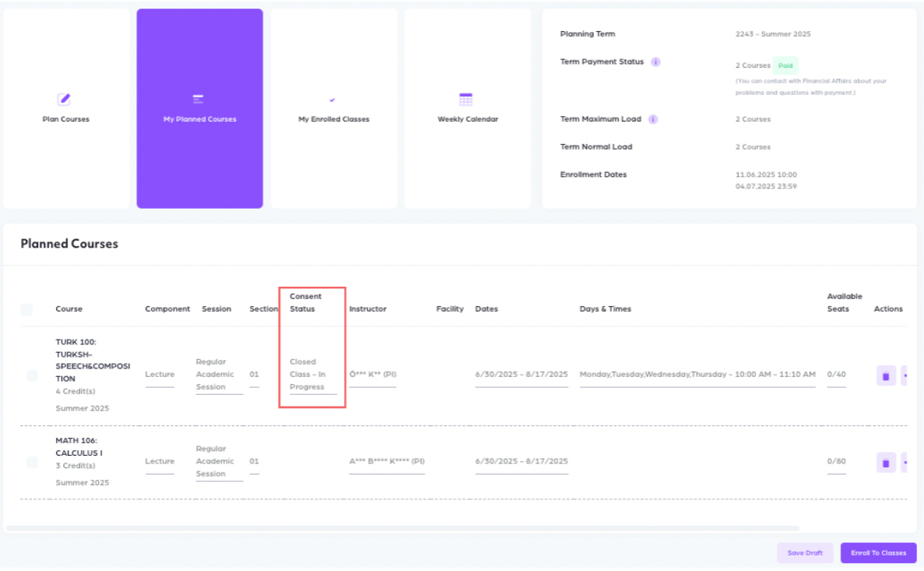Open more options for TURK 100 row
Screen dimensions: 924x571
905,376
